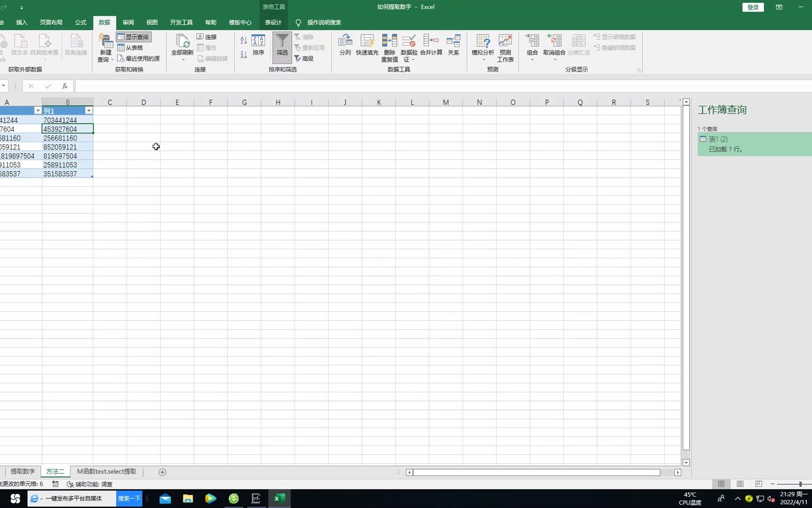This screenshot has width=812, height=508.
Task: Switch to sheet M函数text.select提取
Action: 107,472
